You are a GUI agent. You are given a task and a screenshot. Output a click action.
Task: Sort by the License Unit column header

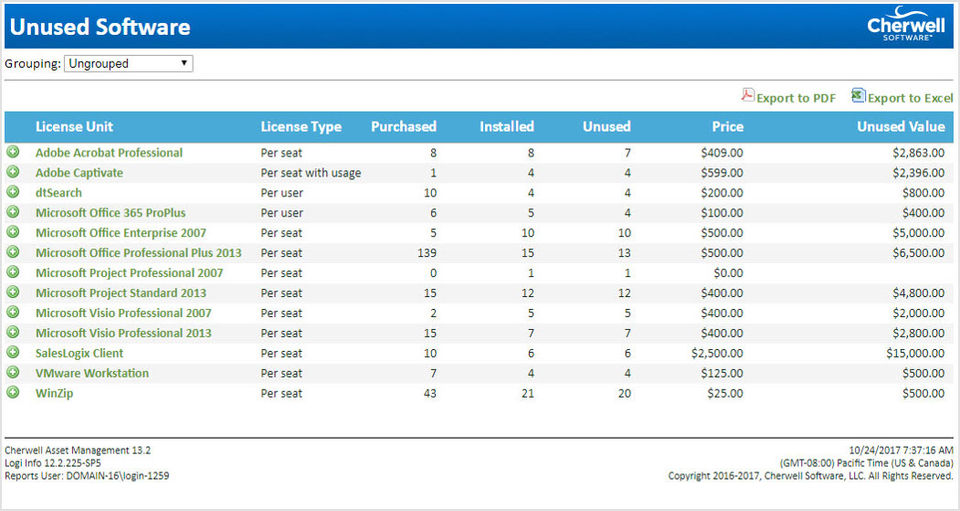[x=74, y=127]
